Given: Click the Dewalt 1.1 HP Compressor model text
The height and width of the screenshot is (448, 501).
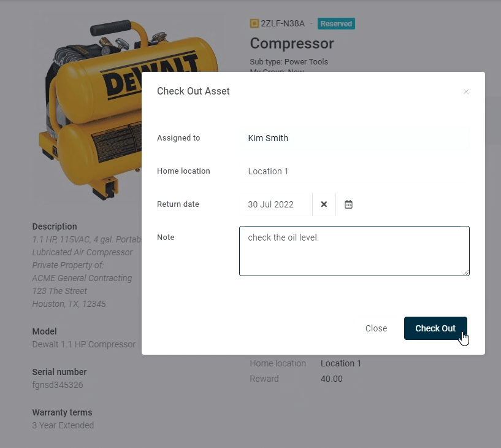Looking at the screenshot, I should (x=84, y=344).
